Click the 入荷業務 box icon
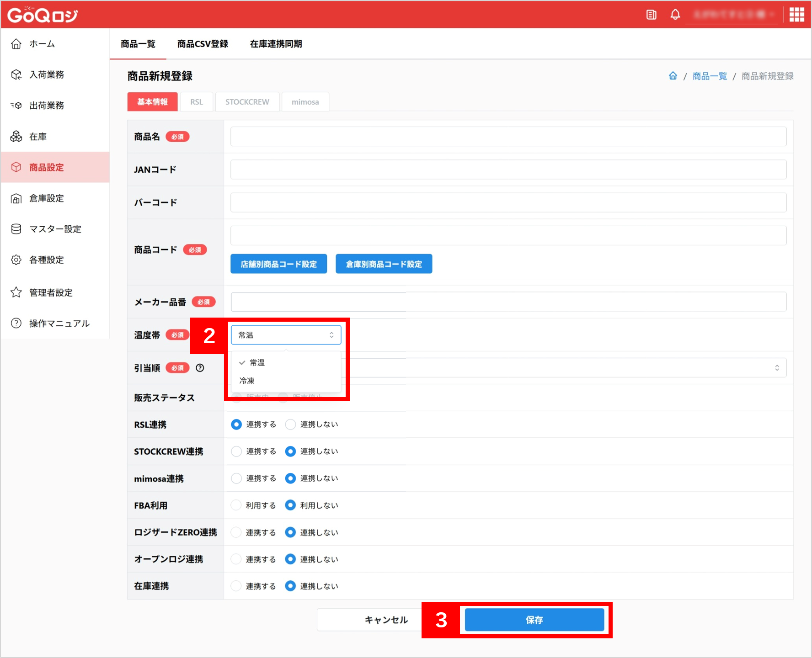812x658 pixels. (16, 74)
